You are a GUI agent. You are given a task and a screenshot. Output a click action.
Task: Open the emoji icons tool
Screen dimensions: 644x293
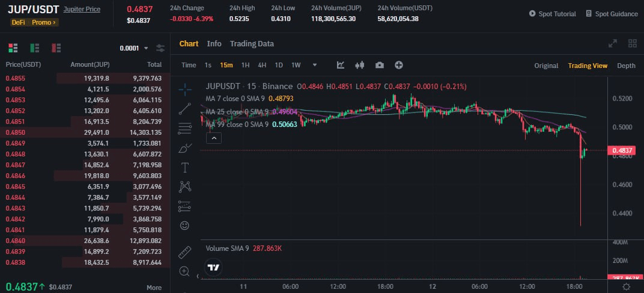pyautogui.click(x=185, y=226)
